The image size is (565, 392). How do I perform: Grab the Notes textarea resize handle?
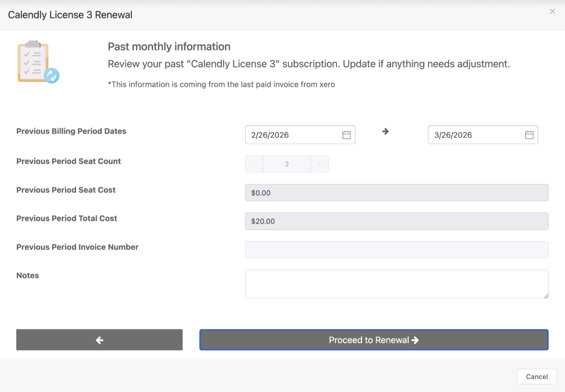[546, 296]
